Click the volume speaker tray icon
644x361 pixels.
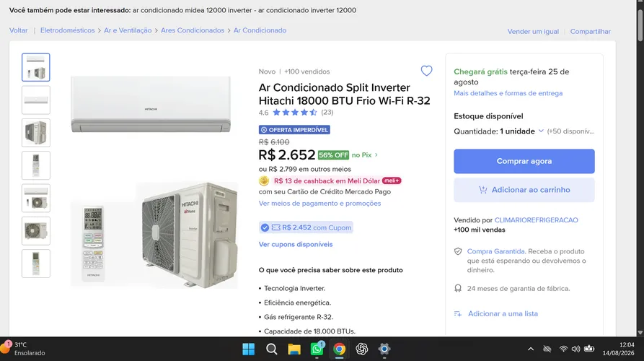(575, 349)
